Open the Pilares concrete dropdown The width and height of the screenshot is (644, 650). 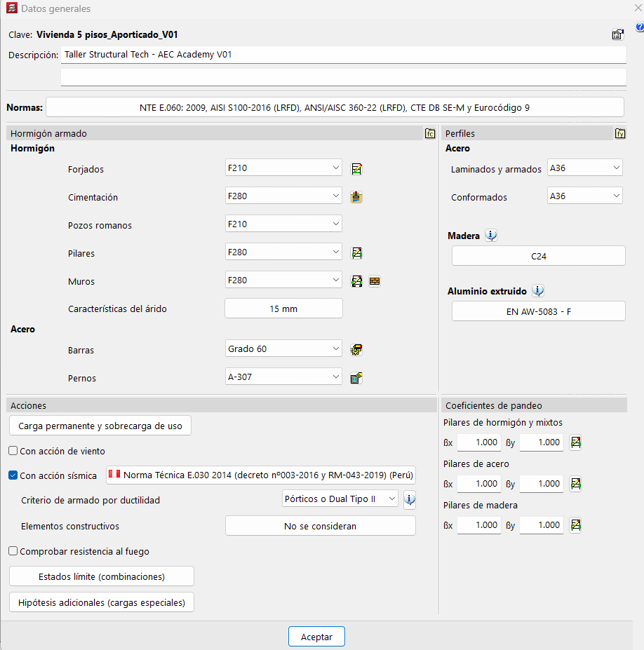[x=283, y=252]
